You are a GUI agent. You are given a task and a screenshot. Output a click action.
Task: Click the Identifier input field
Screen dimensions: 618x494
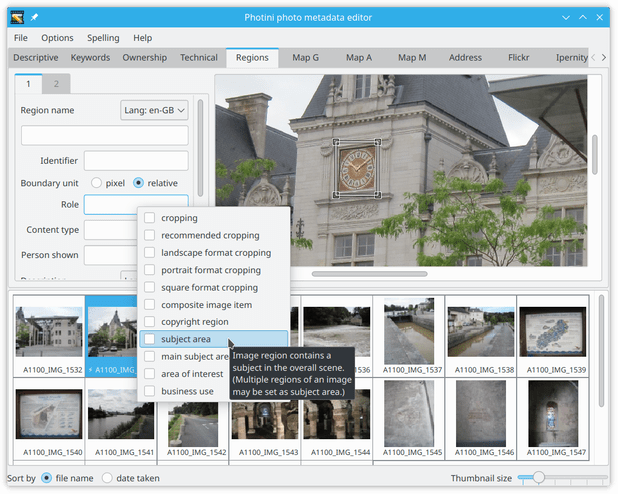pos(136,160)
